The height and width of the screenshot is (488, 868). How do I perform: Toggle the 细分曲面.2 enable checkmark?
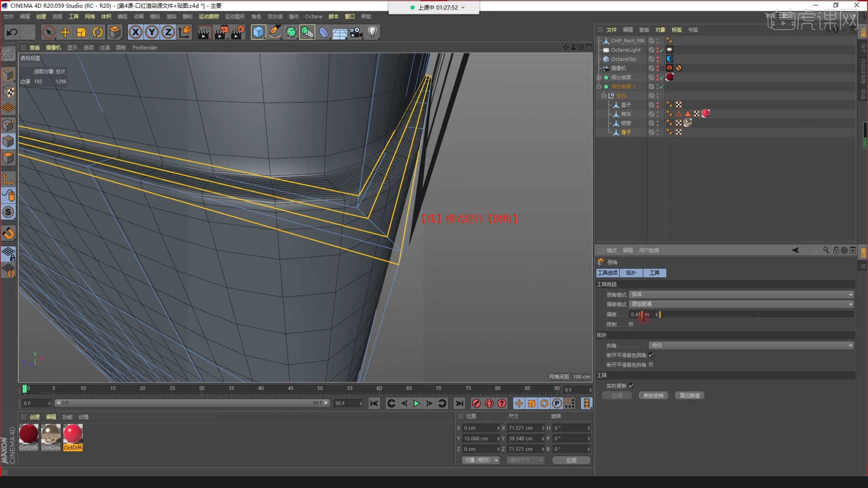[662, 87]
